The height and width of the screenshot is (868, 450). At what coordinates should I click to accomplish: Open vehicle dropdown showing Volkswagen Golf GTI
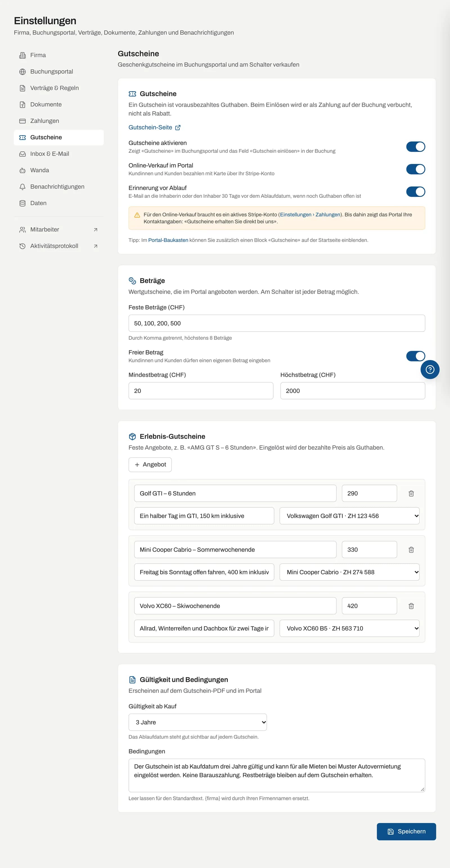coord(349,516)
